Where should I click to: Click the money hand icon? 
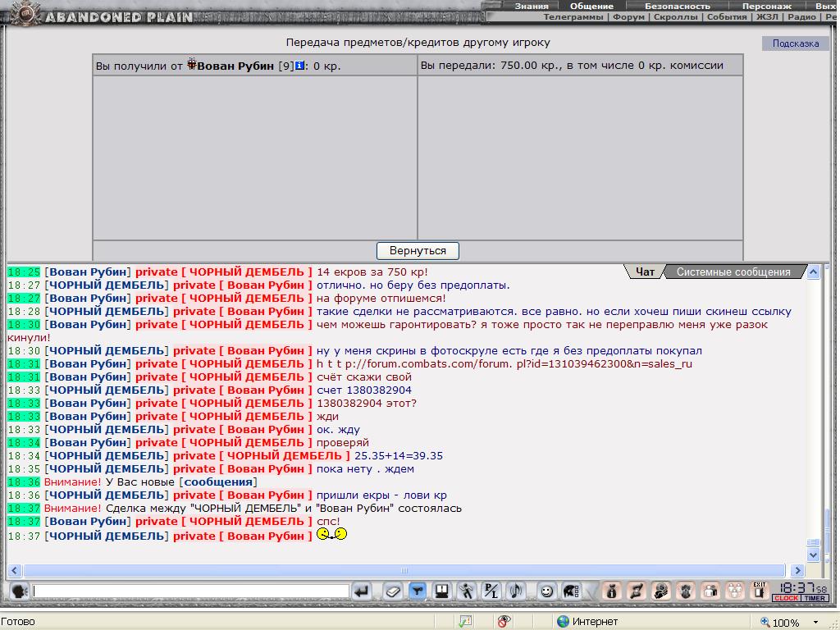pos(661,591)
